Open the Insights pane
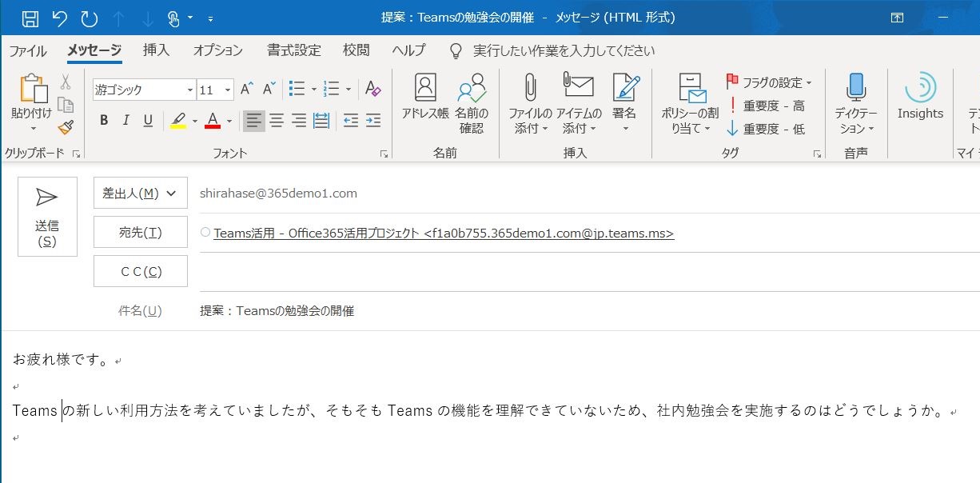The image size is (980, 483). click(x=920, y=98)
